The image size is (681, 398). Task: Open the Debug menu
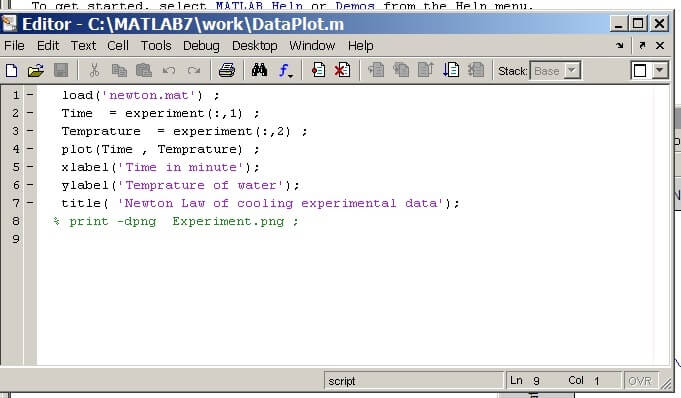(x=201, y=46)
